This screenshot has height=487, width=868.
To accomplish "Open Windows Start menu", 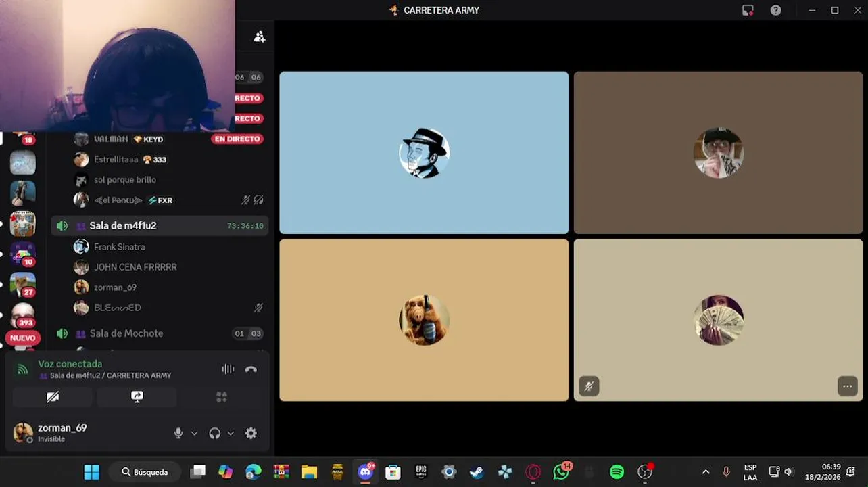I will tap(92, 472).
